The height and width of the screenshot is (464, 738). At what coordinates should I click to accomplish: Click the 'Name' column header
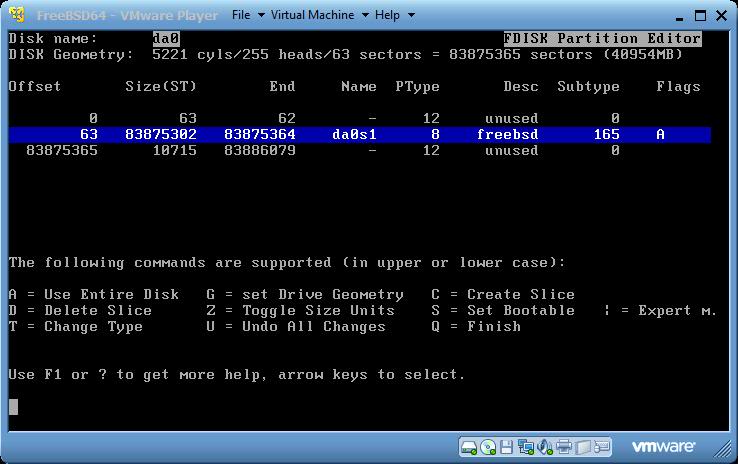[x=359, y=87]
